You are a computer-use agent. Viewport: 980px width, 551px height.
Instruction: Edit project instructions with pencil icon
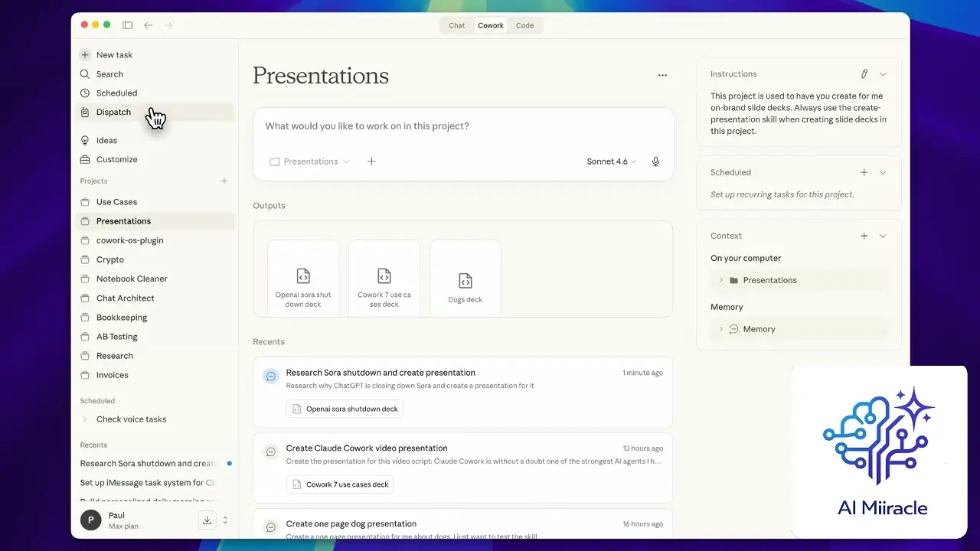(x=864, y=74)
